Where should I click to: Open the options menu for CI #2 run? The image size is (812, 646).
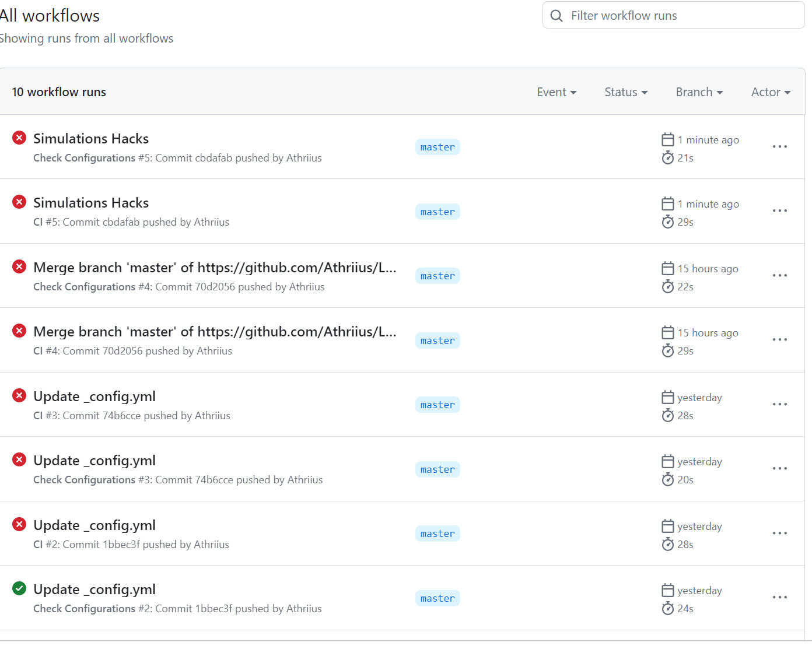pos(780,533)
